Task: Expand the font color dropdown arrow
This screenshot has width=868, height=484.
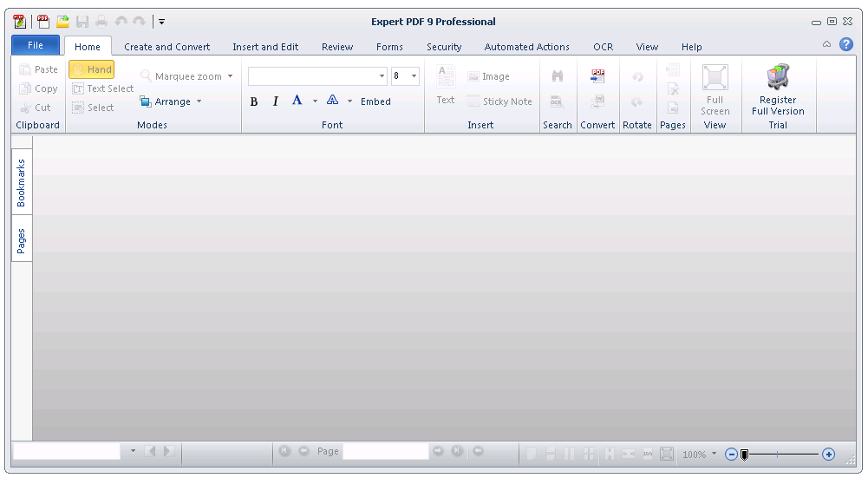Action: pyautogui.click(x=315, y=101)
